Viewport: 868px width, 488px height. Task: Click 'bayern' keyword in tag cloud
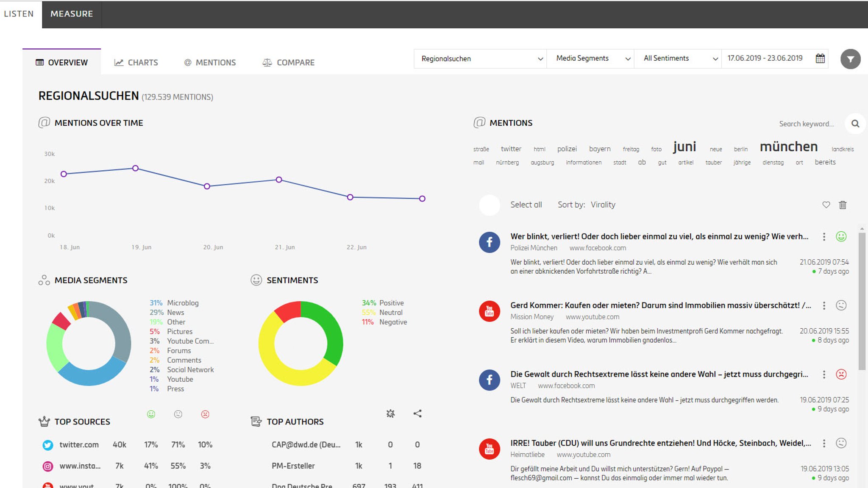click(x=600, y=149)
